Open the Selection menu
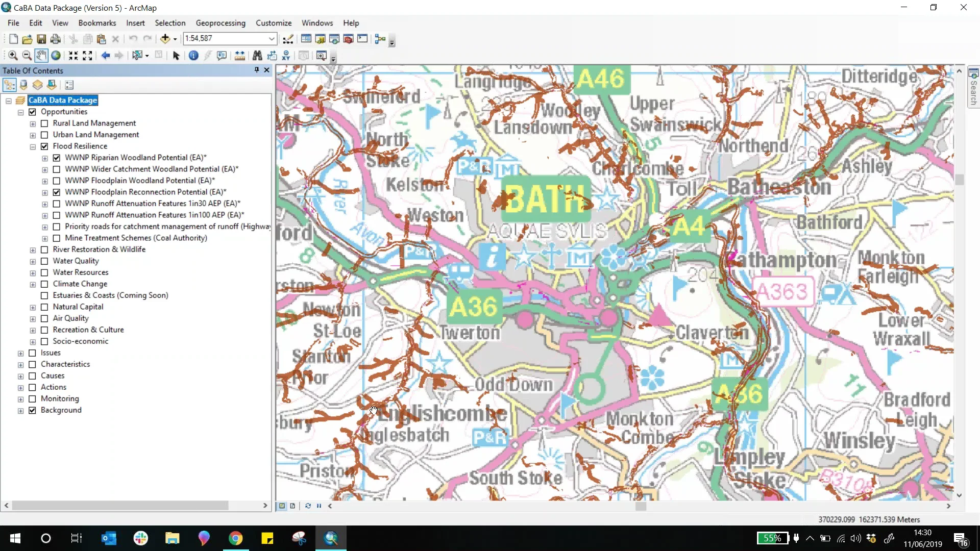Viewport: 980px width, 551px height. (170, 23)
